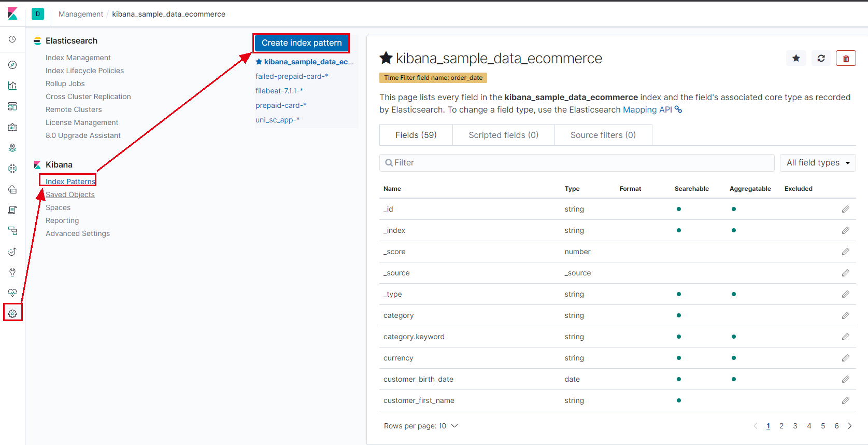Open Visualize chart icon
The image size is (868, 445).
pyautogui.click(x=12, y=86)
